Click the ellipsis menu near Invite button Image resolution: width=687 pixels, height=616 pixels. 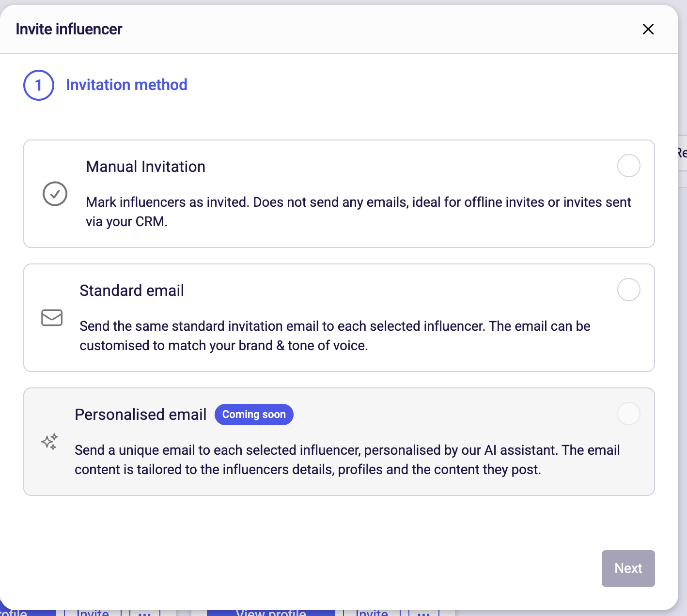[144, 613]
